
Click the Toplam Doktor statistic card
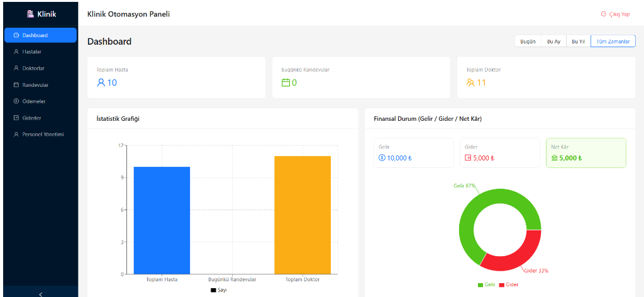(547, 77)
